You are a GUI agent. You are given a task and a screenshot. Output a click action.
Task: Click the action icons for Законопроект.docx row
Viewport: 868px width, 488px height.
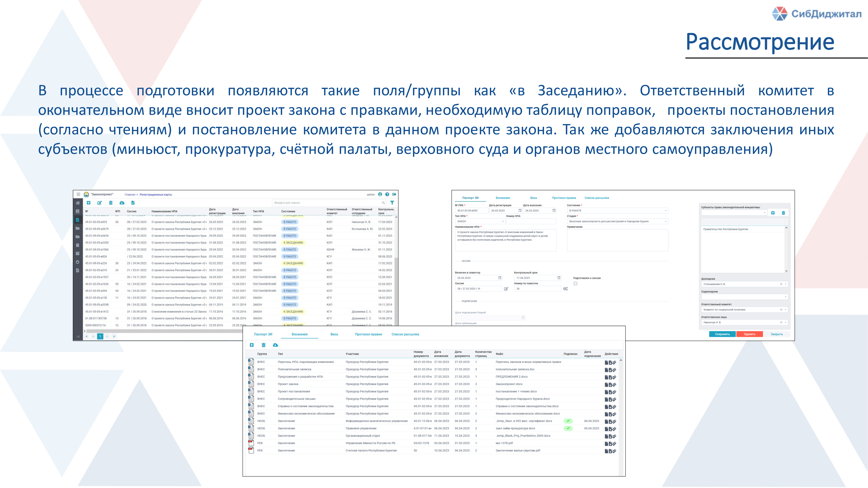click(610, 384)
